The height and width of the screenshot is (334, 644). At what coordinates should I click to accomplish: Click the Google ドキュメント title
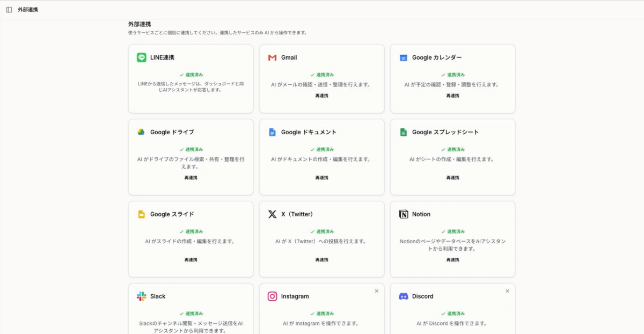tap(309, 132)
